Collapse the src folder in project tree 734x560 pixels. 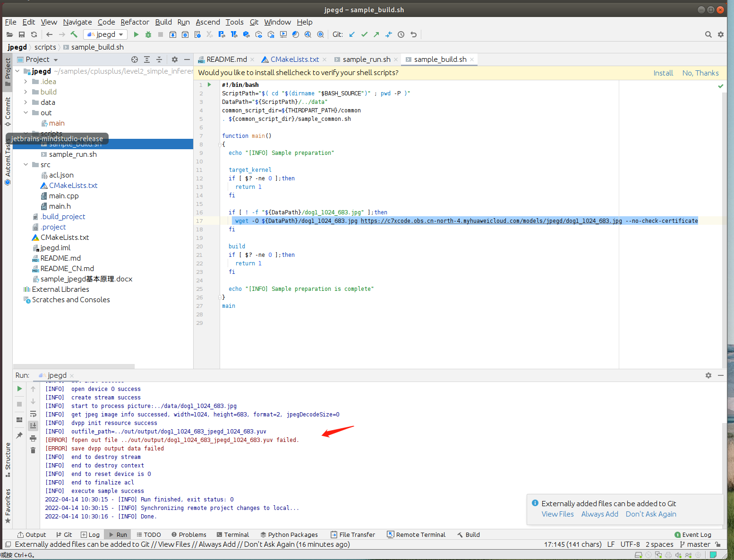(x=26, y=165)
